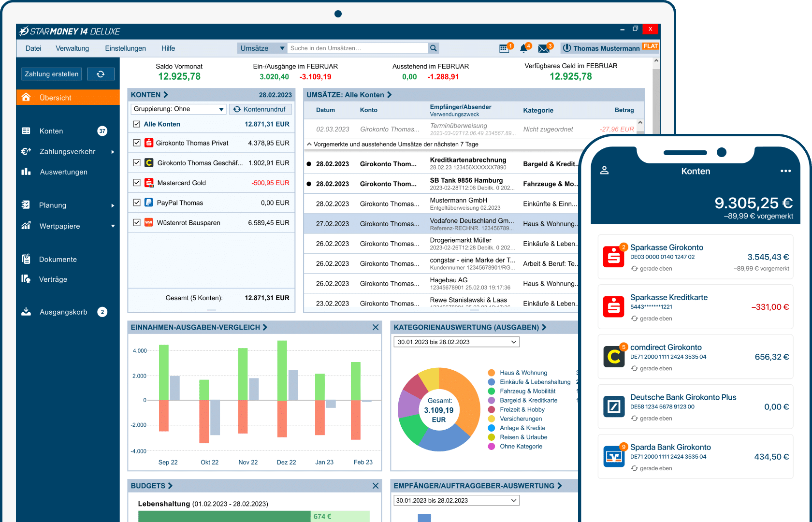Click the Ausgangskorb download tray icon
Screen dimensions: 812x522
click(x=26, y=312)
